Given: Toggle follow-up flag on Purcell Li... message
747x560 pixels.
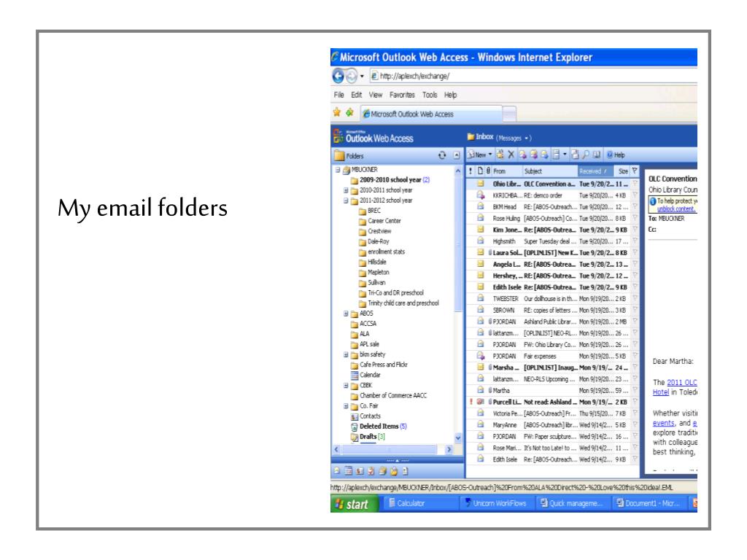Looking at the screenshot, I should point(635,402).
